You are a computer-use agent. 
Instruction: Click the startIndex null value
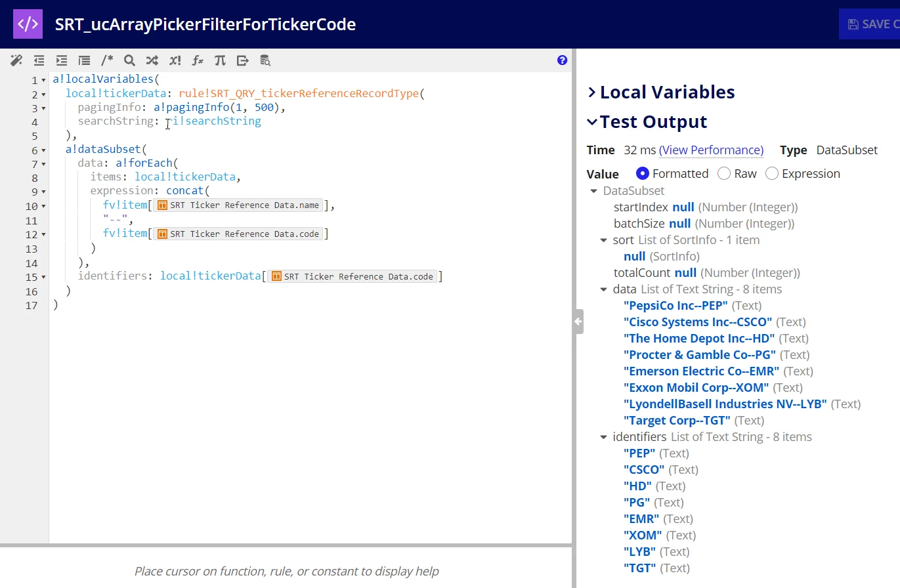pyautogui.click(x=683, y=207)
